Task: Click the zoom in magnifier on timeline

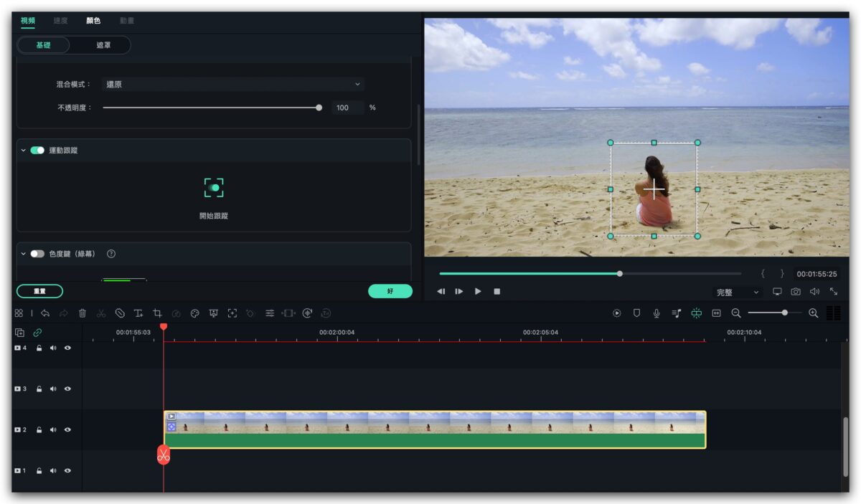Action: [813, 313]
